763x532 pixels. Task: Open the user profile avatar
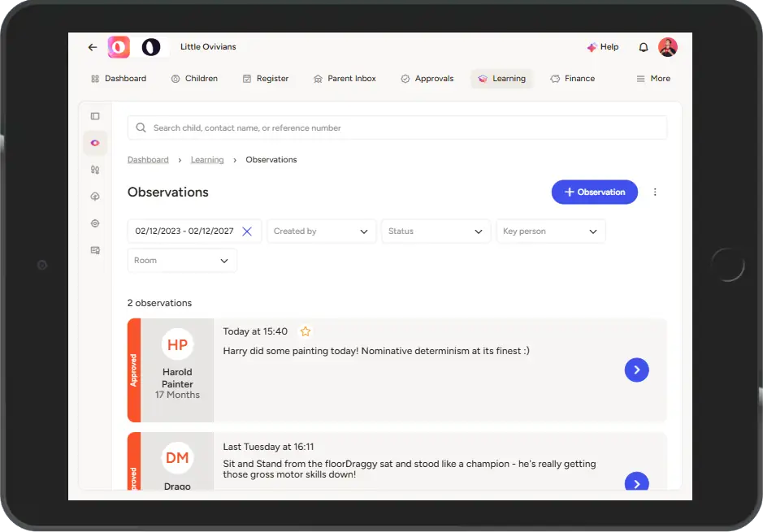pos(668,47)
